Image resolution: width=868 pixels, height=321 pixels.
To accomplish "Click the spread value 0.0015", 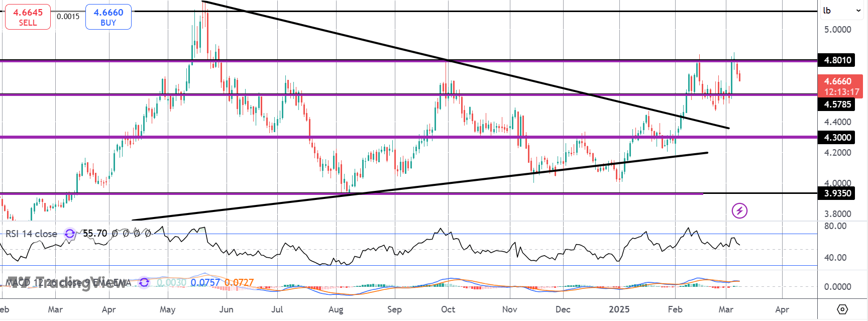I will click(68, 17).
